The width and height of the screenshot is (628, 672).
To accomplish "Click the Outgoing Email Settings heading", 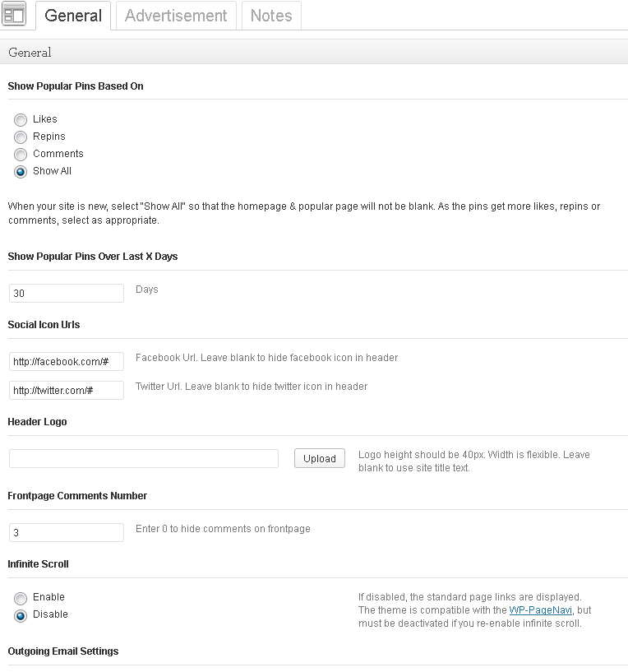I will [x=63, y=651].
